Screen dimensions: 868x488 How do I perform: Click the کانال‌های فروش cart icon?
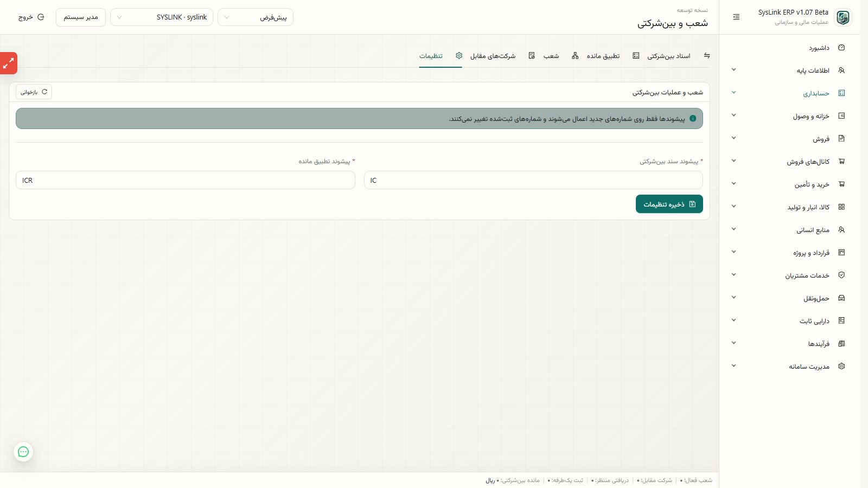click(x=841, y=162)
